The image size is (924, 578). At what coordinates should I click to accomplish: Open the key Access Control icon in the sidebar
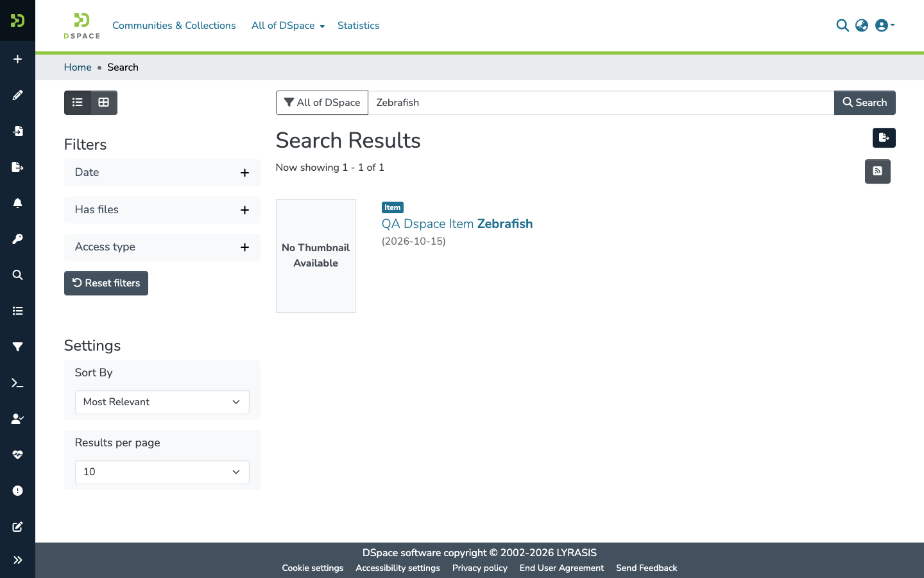point(17,239)
